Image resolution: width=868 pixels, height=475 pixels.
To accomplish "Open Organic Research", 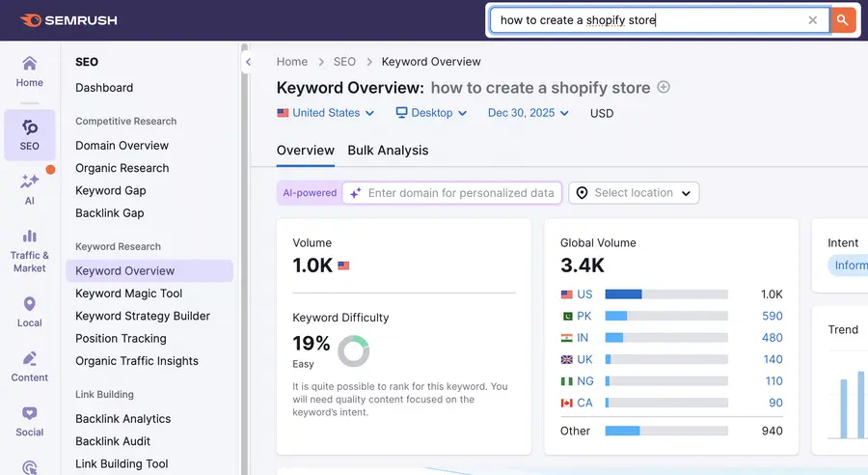I will pyautogui.click(x=122, y=169).
